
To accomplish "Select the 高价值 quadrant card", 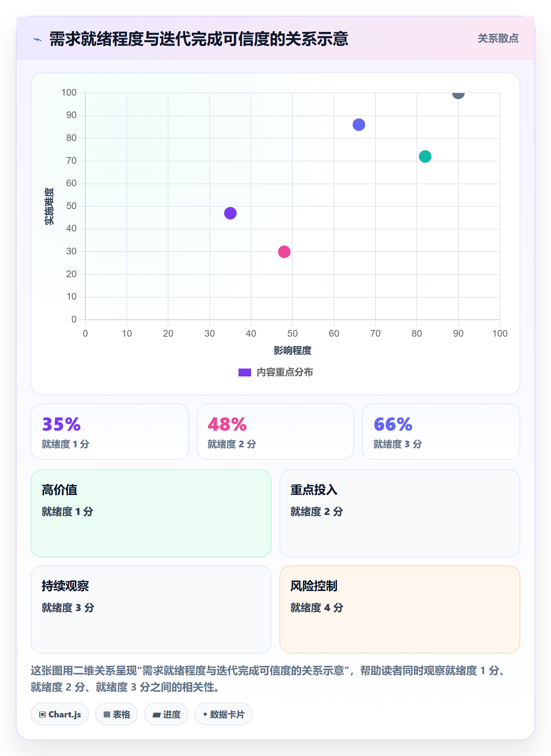I will (151, 513).
